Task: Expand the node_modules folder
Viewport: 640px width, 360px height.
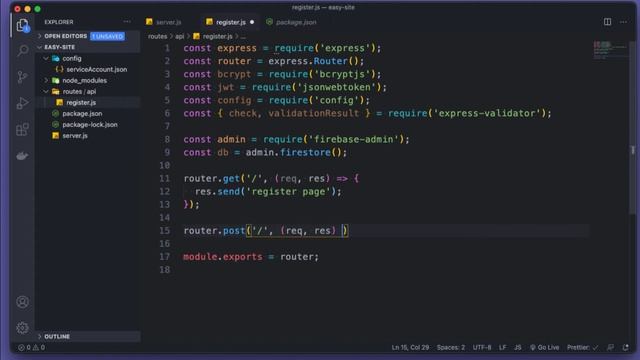Action: pos(46,80)
